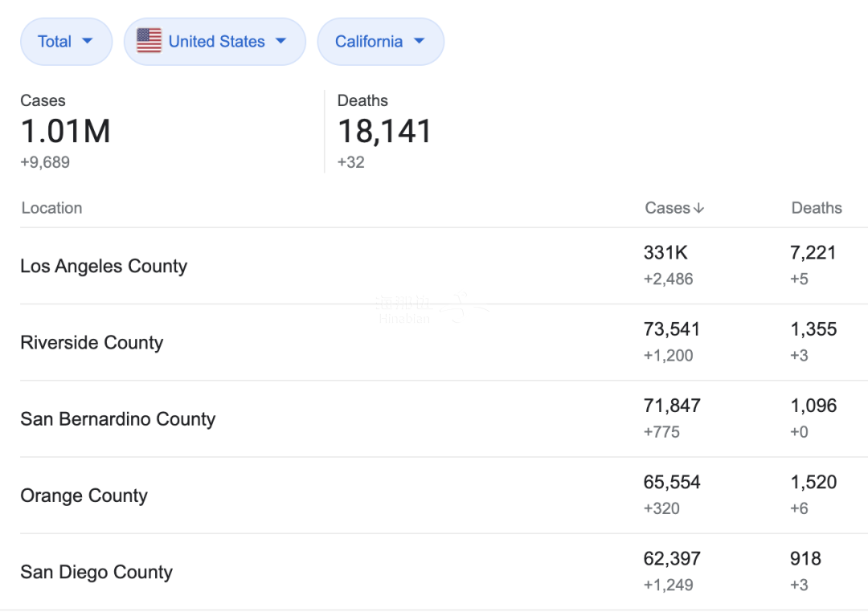Sort table by Deaths column header
Image resolution: width=868 pixels, height=616 pixels.
(x=817, y=208)
